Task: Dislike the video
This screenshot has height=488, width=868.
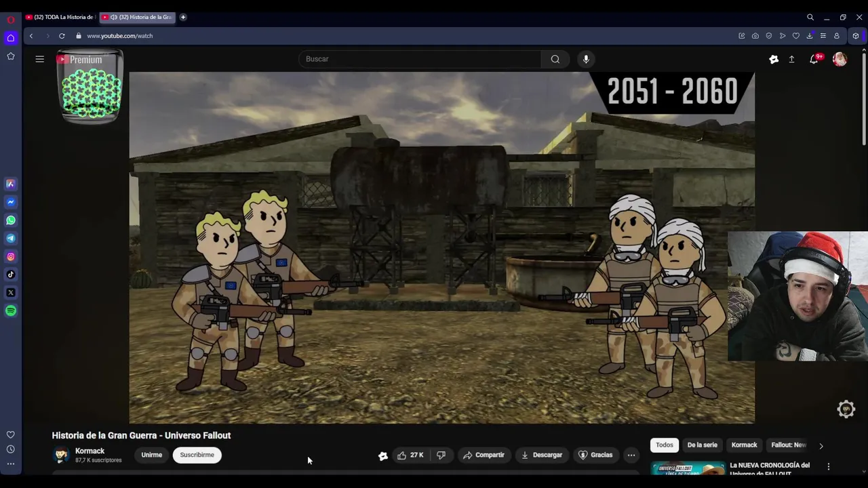Action: [441, 455]
